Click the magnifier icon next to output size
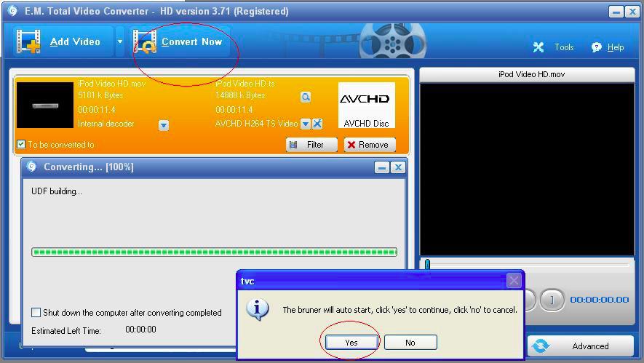Image resolution: width=644 pixels, height=363 pixels. pos(305,97)
